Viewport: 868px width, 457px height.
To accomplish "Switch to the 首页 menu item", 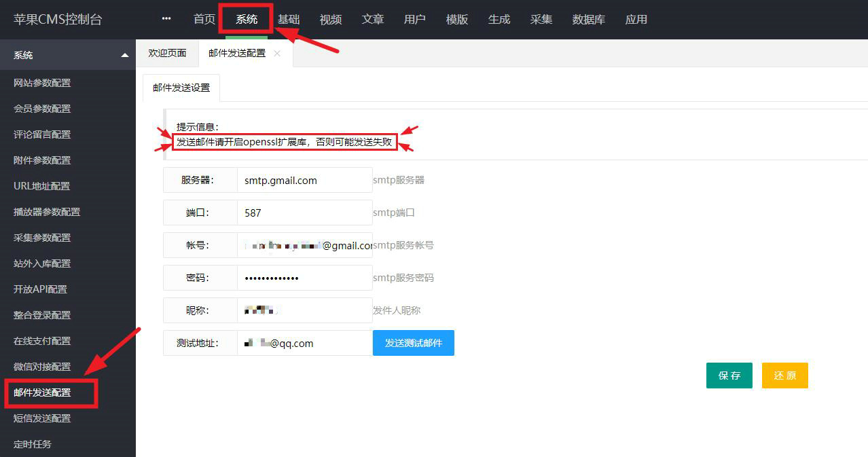I will [x=203, y=19].
